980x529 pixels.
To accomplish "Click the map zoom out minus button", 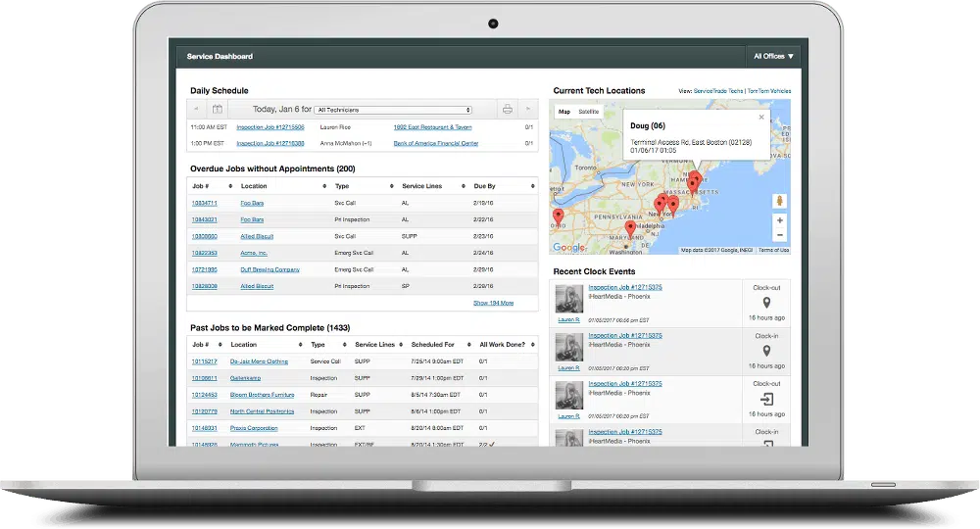I will point(780,235).
